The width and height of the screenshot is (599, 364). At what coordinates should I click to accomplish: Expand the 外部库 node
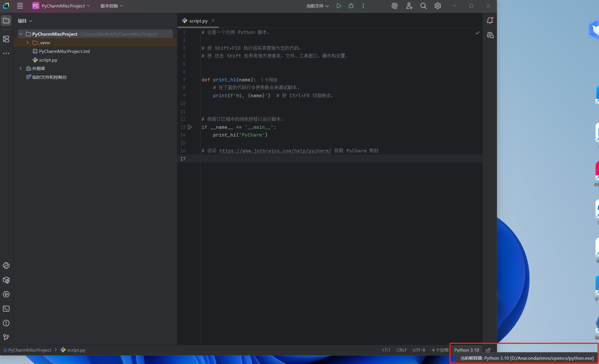tap(21, 68)
